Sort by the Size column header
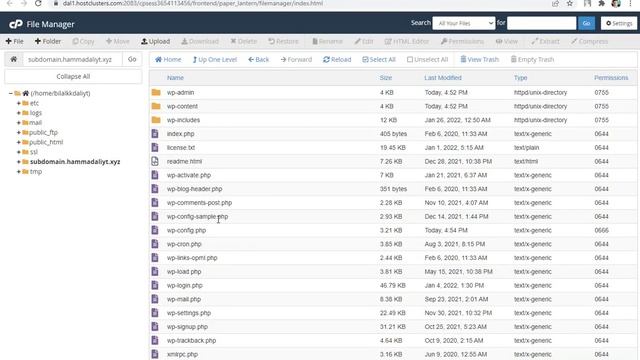640x360 pixels. click(386, 78)
